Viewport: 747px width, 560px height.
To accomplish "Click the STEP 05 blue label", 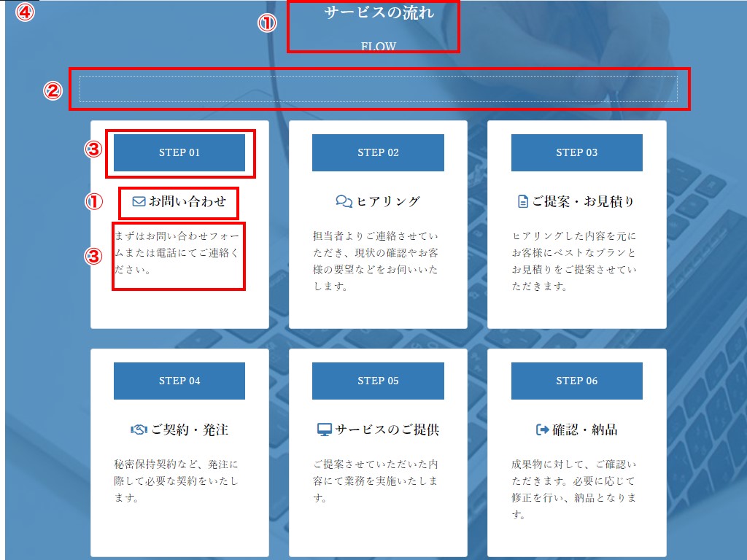I will click(378, 381).
